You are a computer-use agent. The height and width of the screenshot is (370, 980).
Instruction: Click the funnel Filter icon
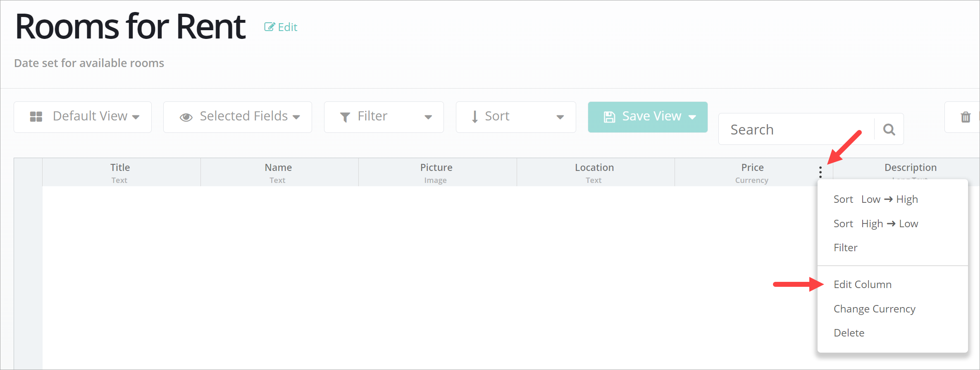[x=345, y=117]
